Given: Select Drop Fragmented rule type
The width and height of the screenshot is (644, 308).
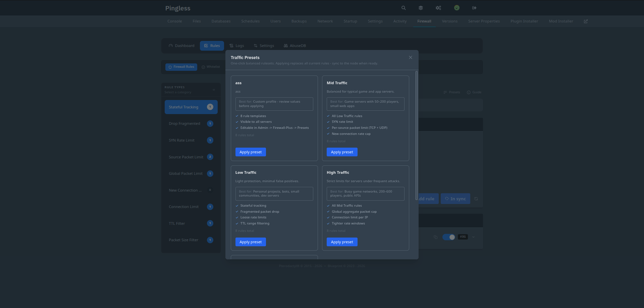Looking at the screenshot, I should tap(191, 124).
